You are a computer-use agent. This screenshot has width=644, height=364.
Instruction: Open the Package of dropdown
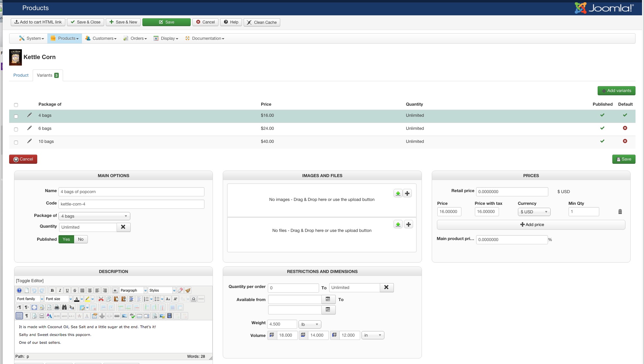[94, 216]
